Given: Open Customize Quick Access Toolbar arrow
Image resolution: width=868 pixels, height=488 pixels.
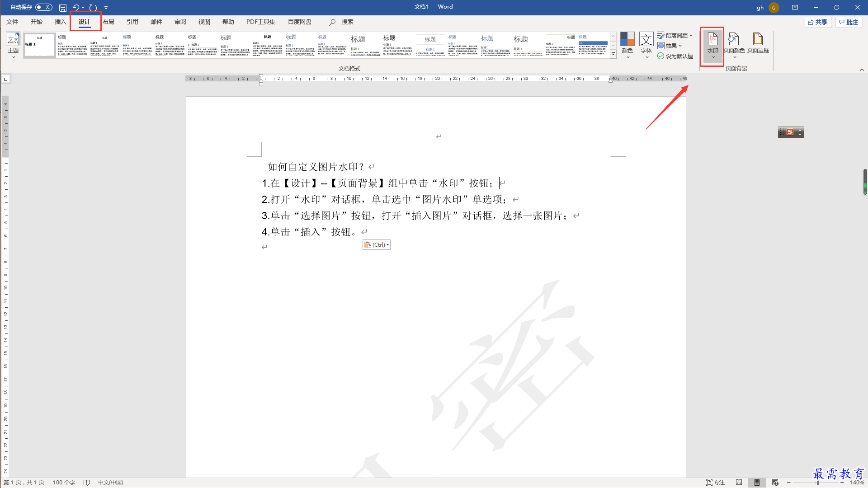Looking at the screenshot, I should pyautogui.click(x=106, y=7).
